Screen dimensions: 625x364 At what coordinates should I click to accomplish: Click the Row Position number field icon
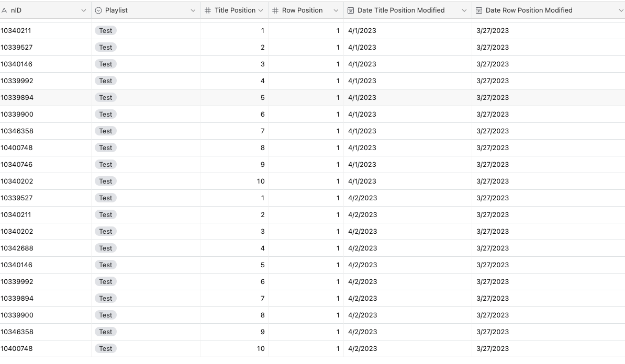(275, 10)
